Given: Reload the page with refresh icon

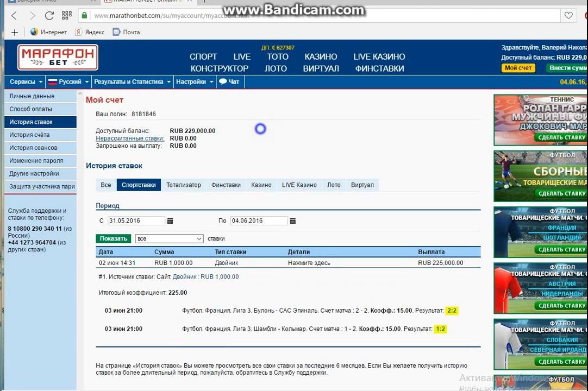Looking at the screenshot, I should coord(49,16).
